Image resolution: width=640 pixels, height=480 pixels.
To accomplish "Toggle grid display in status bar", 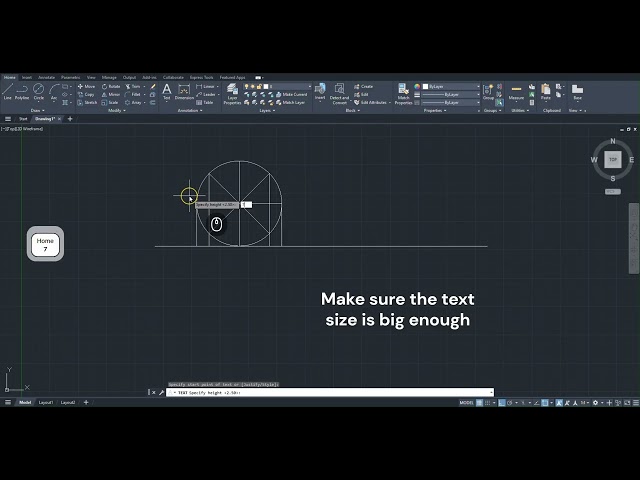I will tap(480, 403).
